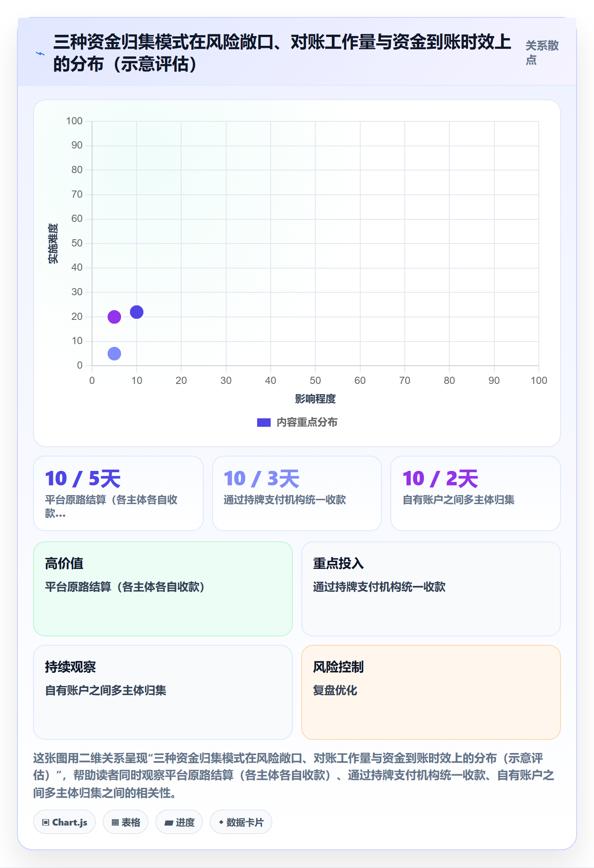This screenshot has height=868, width=594.
Task: Click the 高价值 quadrant heading
Action: pos(64,563)
